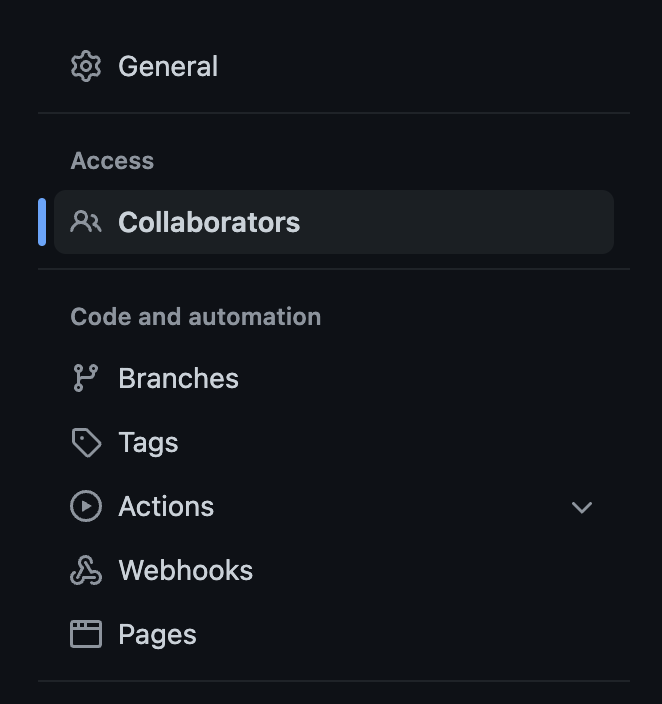Click the browser window Pages icon
This screenshot has width=662, height=704.
point(86,634)
